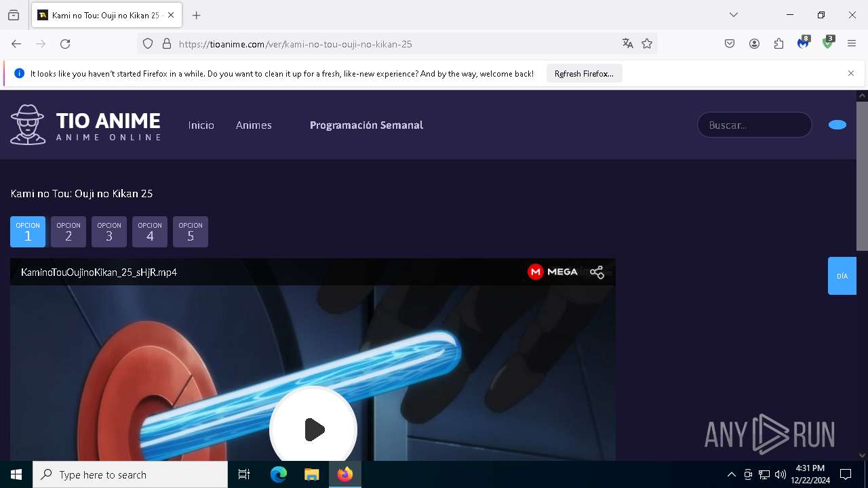The width and height of the screenshot is (868, 488).
Task: Open Task View on the taskbar
Action: pos(244,474)
